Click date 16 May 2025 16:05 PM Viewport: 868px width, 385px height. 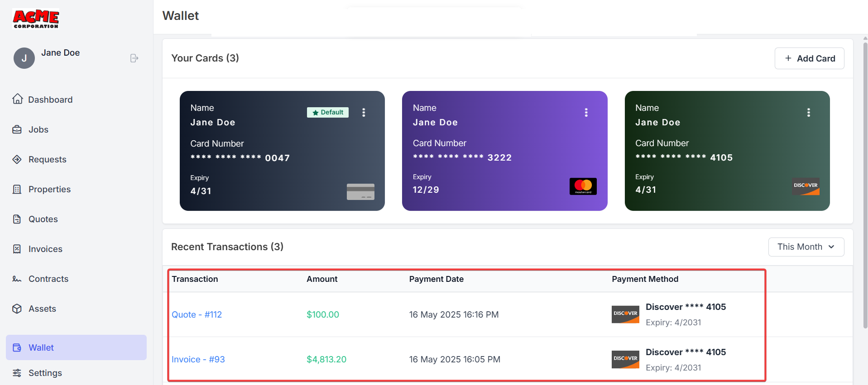pos(455,359)
